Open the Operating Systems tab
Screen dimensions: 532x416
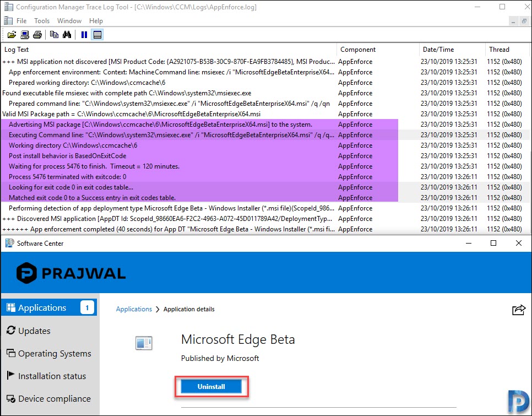49,353
